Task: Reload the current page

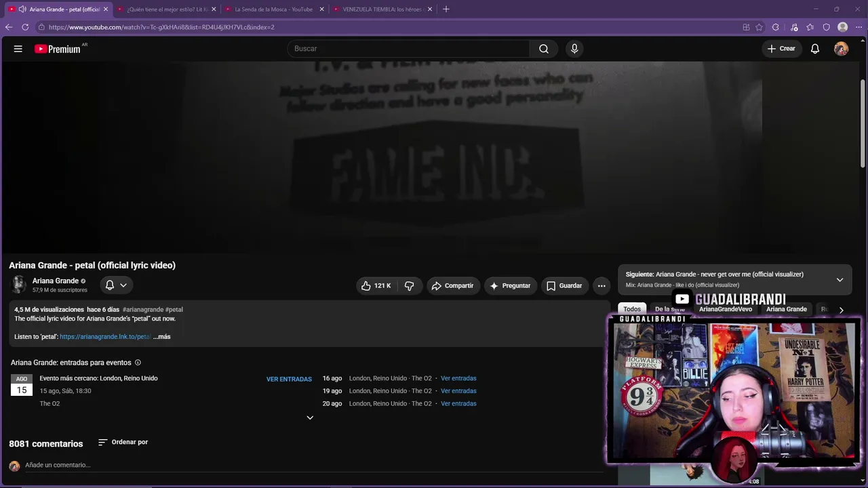Action: [x=25, y=27]
